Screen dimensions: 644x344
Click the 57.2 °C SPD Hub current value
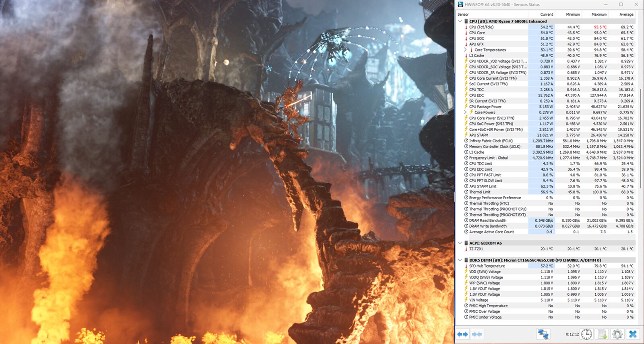[547, 266]
